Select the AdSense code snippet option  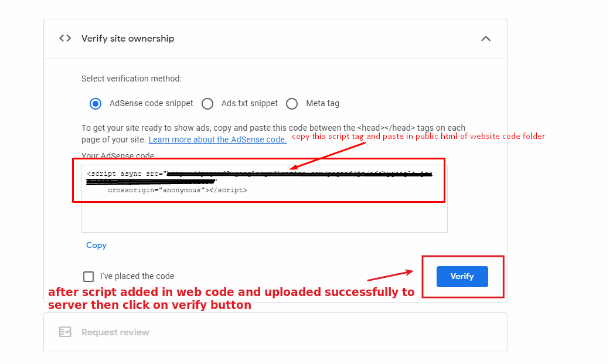point(96,103)
